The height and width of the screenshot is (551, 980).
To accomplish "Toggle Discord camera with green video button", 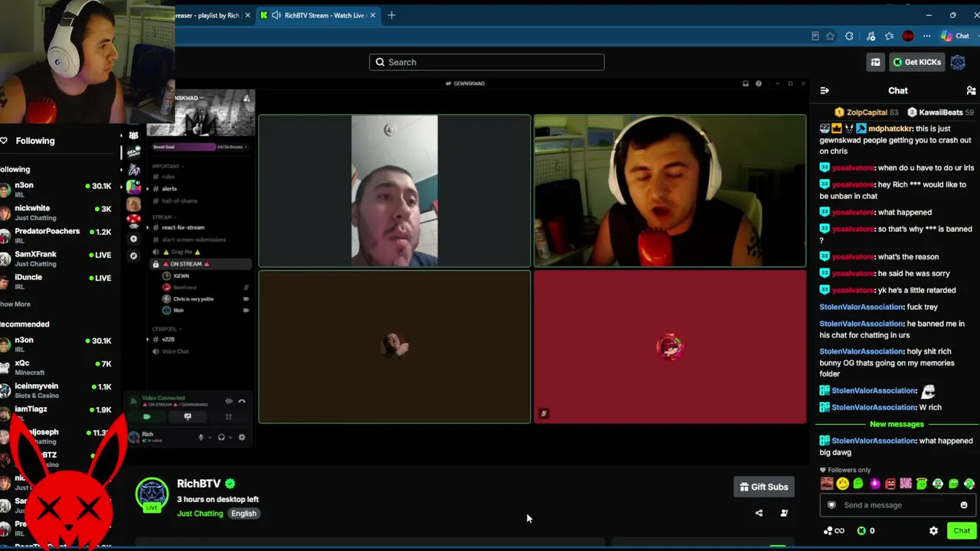I will [x=147, y=417].
